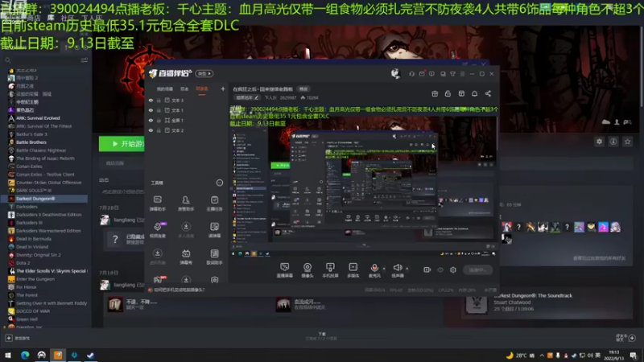Image resolution: width=644 pixels, height=362 pixels.
Task: Open 读弹幕 tool in toolbox
Action: pyautogui.click(x=214, y=230)
